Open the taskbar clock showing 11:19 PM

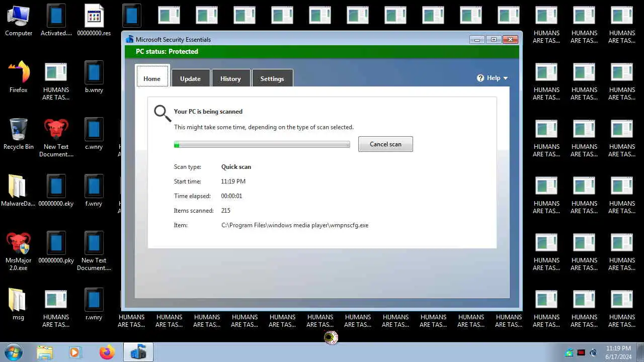(x=618, y=352)
